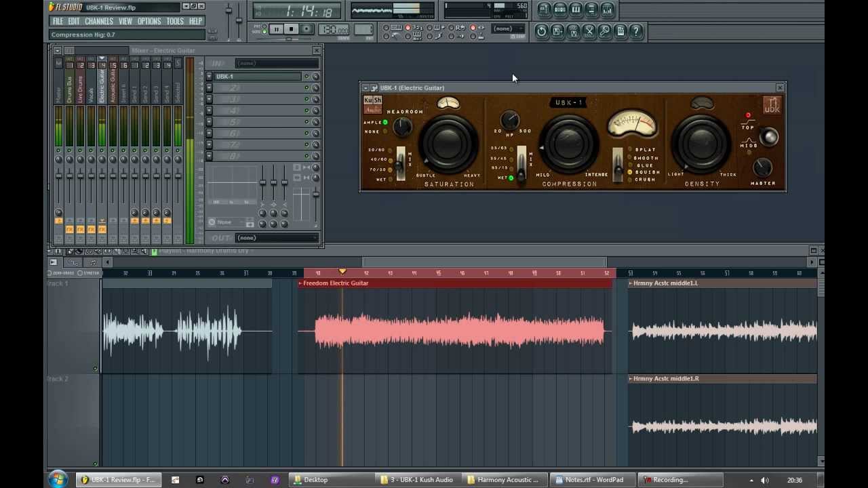The image size is (868, 488).
Task: Arm the transport record button
Action: click(x=307, y=29)
